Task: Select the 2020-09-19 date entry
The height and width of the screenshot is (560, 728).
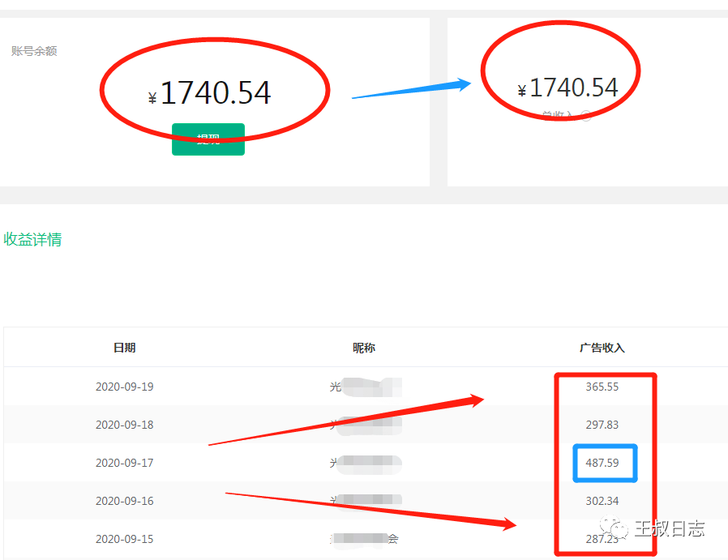Action: tap(125, 387)
